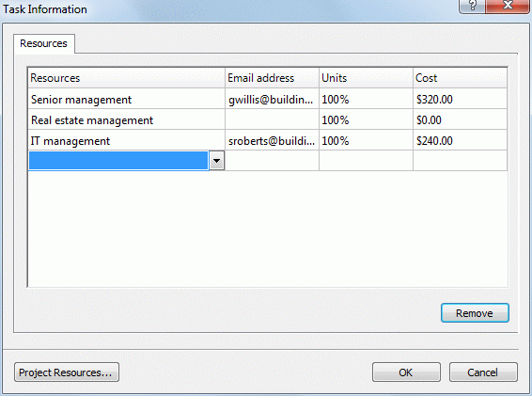
Task: Click the empty cost cell in the new row
Action: click(460, 161)
